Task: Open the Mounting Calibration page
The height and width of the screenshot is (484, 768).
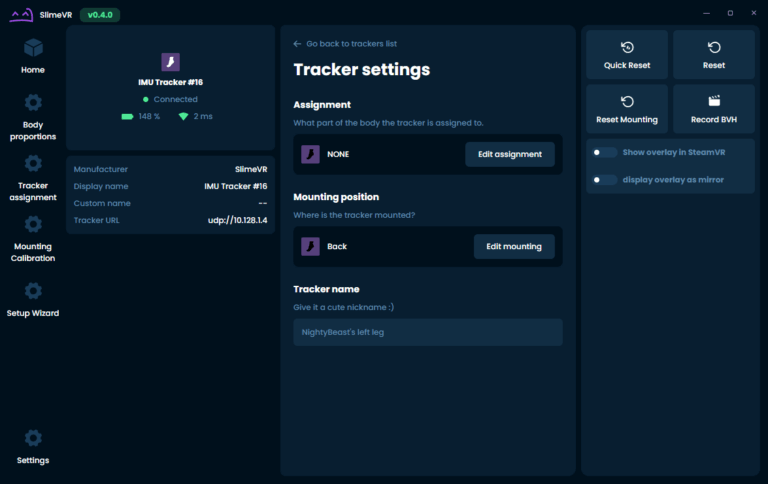Action: pos(33,225)
